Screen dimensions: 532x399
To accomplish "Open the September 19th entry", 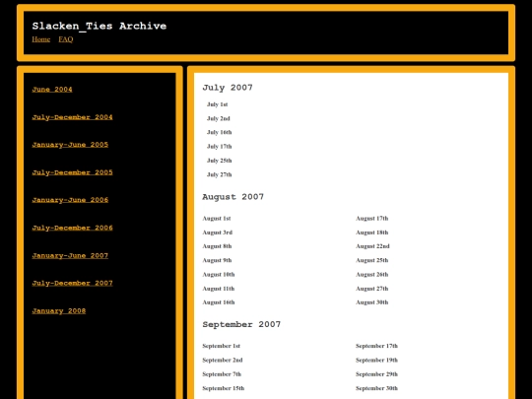I will point(376,360).
